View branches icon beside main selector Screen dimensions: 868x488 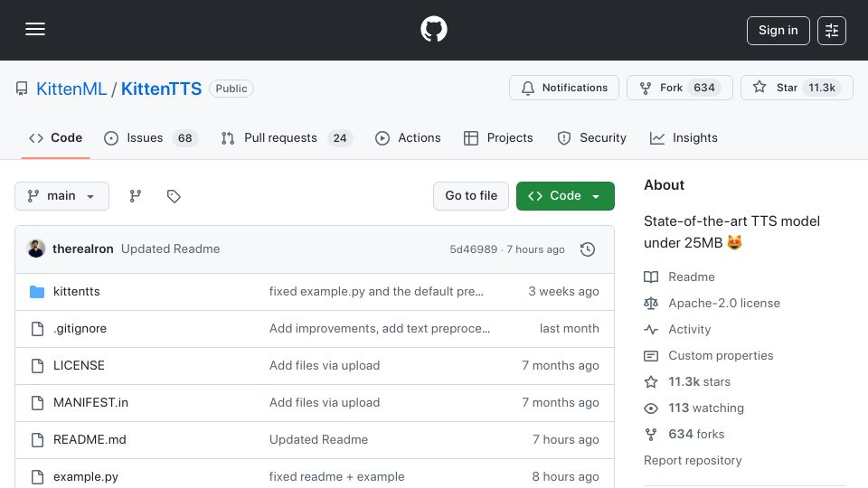click(136, 196)
